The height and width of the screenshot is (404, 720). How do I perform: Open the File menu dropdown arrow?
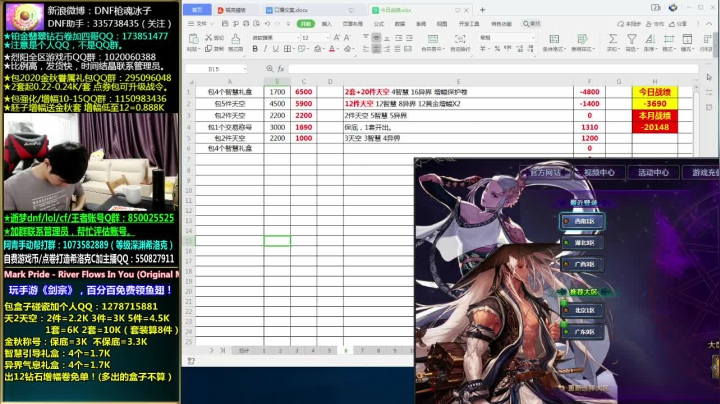click(x=212, y=23)
